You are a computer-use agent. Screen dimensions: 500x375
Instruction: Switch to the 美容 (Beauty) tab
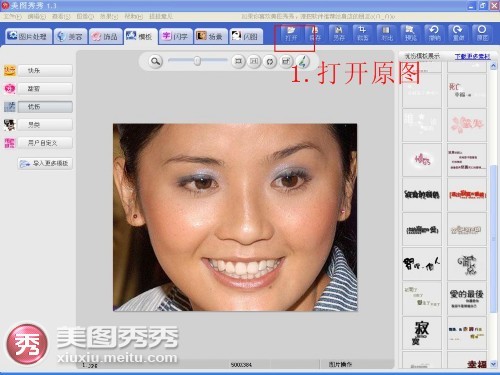point(70,36)
